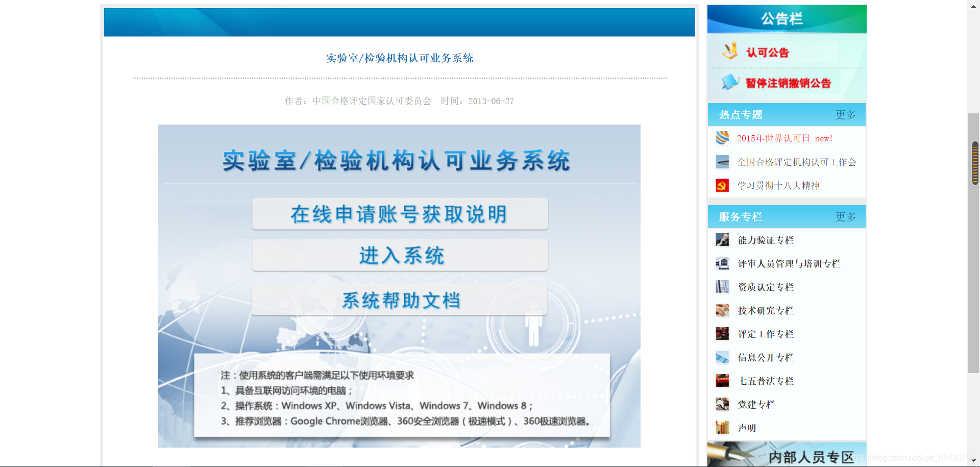Click the 评定工作专栏 icon
The height and width of the screenshot is (467, 980).
coord(722,334)
